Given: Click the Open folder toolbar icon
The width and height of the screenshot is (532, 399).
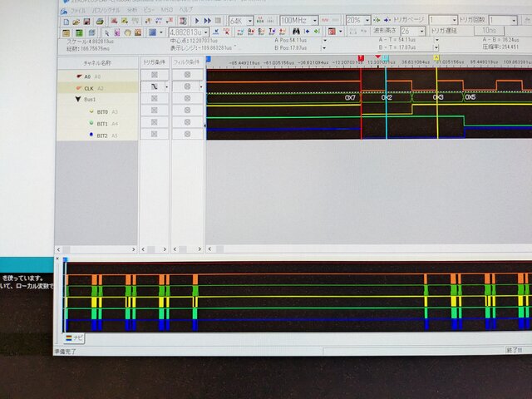Looking at the screenshot, I should (x=76, y=22).
